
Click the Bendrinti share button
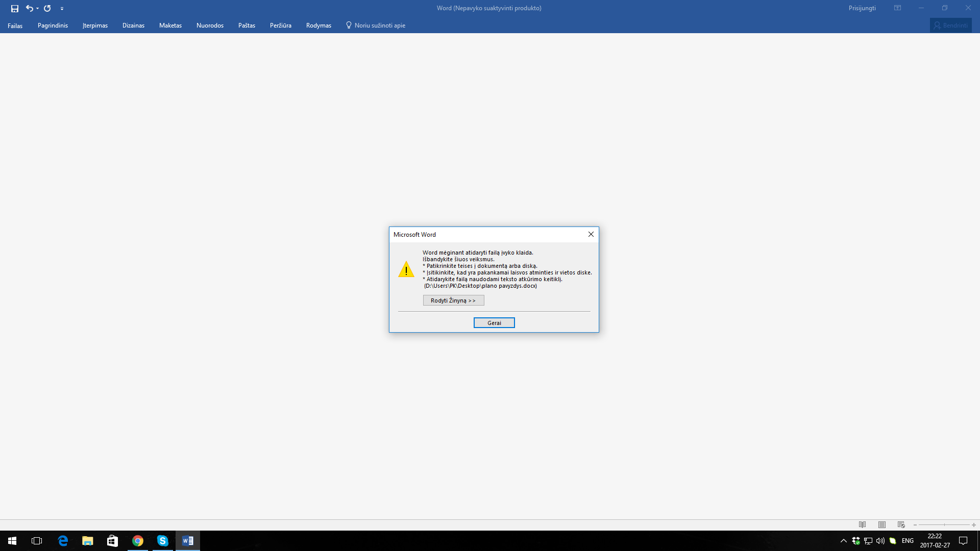click(x=950, y=26)
